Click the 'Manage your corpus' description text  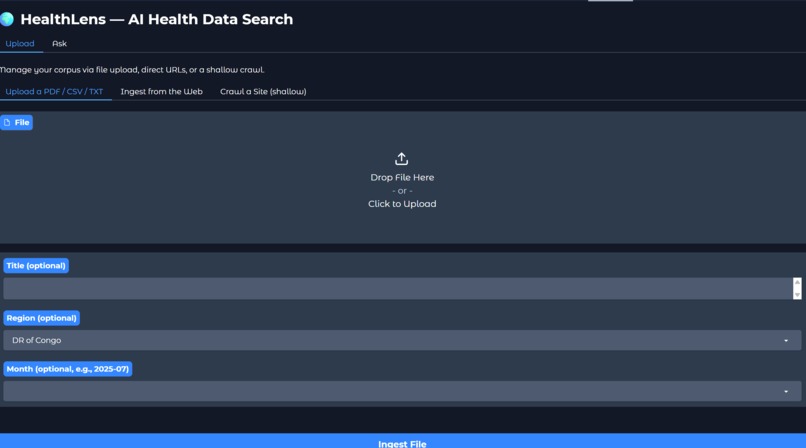132,69
